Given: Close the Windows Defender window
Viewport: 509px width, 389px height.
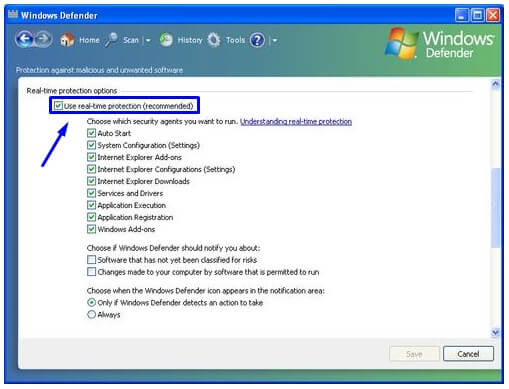Looking at the screenshot, I should pos(493,15).
